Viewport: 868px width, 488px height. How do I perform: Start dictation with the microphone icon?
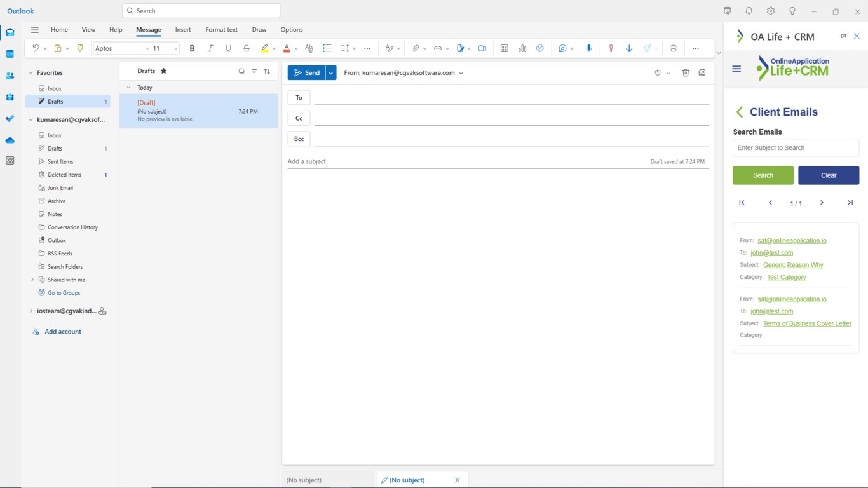[589, 48]
